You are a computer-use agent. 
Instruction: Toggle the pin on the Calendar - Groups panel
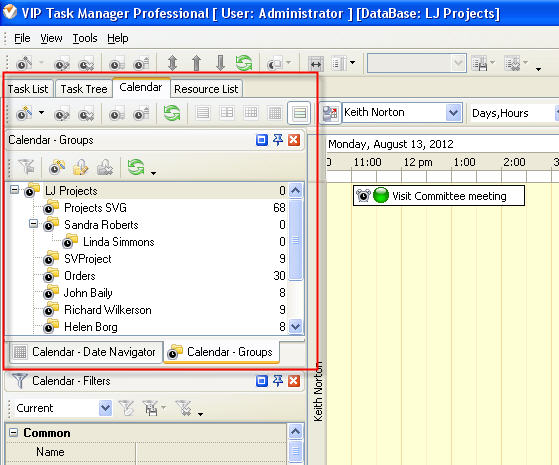[x=278, y=140]
